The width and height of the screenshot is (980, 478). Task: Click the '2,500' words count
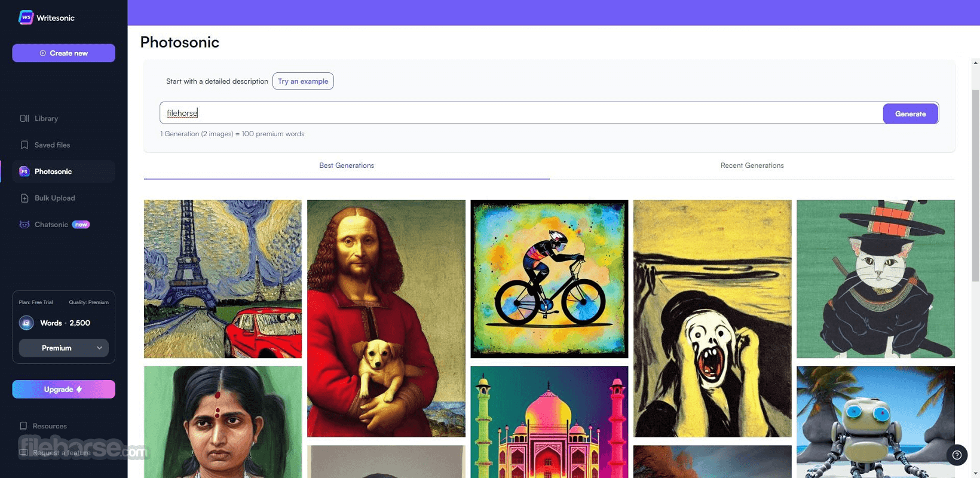79,323
